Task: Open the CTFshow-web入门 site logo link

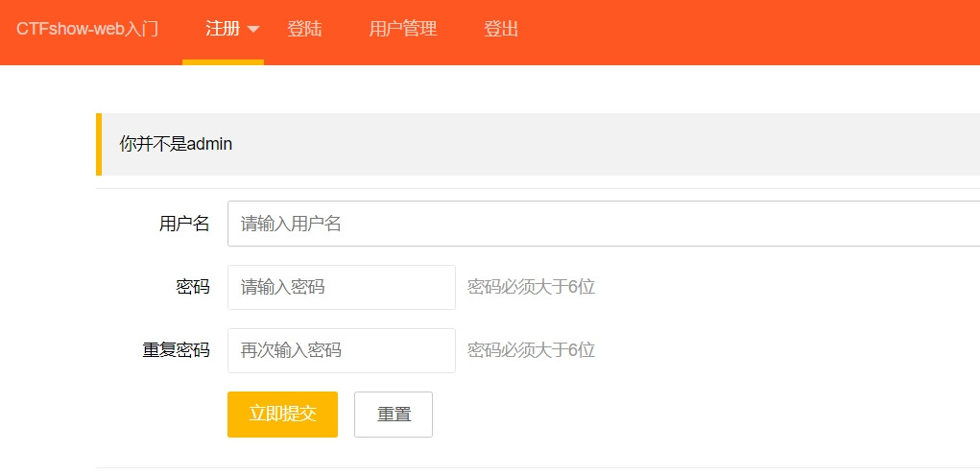Action: pyautogui.click(x=87, y=30)
